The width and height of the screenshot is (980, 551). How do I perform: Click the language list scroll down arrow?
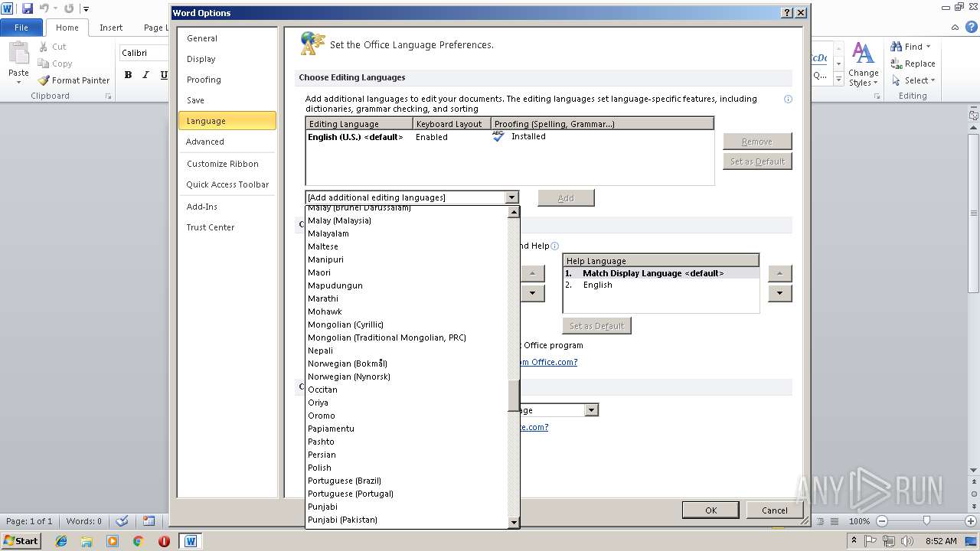point(514,523)
